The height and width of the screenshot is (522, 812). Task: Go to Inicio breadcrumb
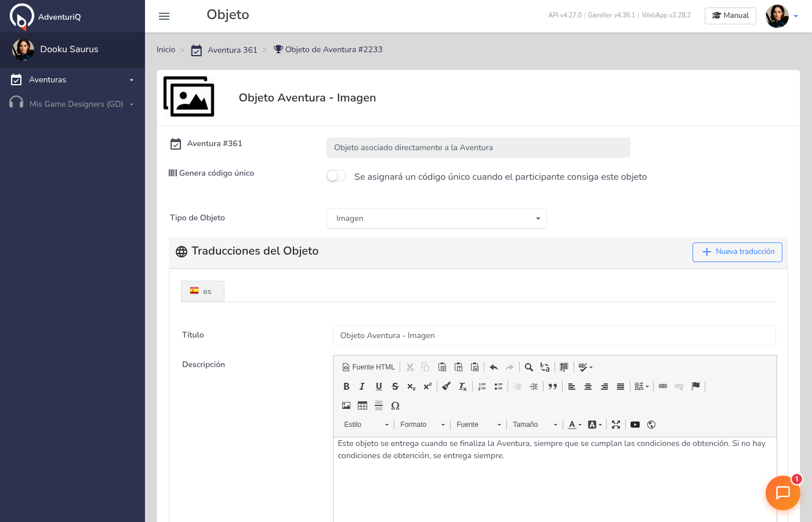[166, 49]
